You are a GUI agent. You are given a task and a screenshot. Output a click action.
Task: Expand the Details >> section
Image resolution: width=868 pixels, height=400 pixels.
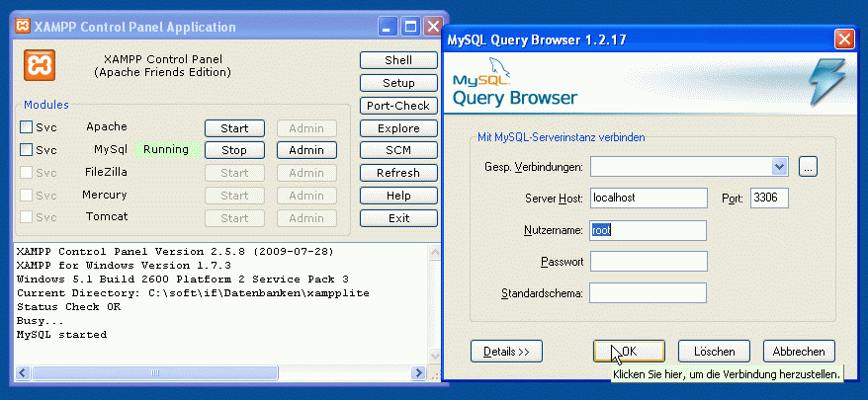pos(507,351)
